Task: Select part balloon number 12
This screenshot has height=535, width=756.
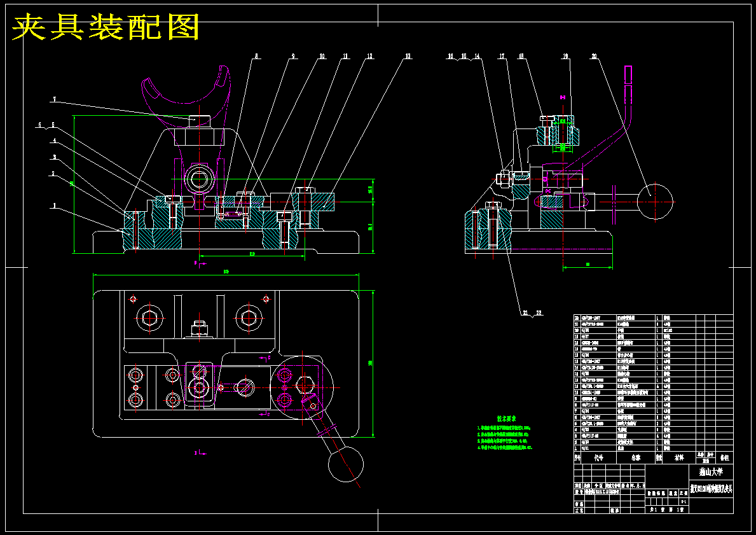Action: point(369,57)
